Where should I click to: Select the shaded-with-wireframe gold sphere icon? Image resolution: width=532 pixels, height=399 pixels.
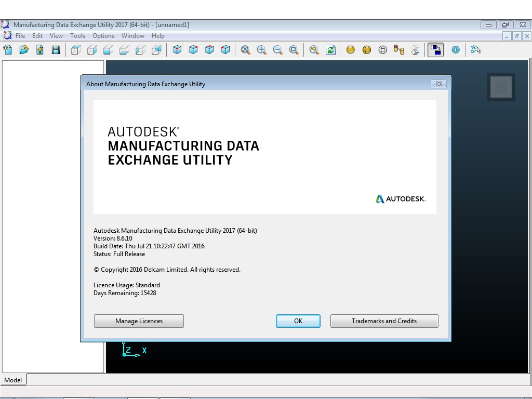[x=367, y=50]
